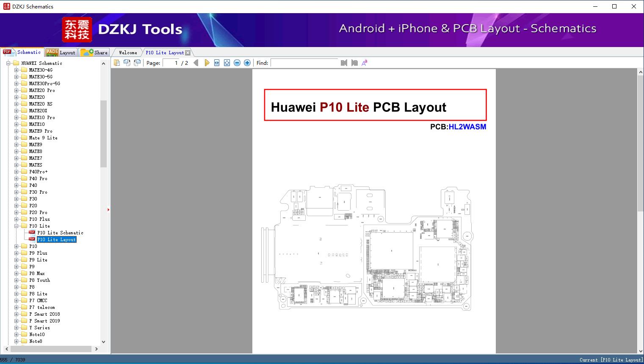Select the Note10 tree item
The image size is (644, 364).
(x=37, y=334)
